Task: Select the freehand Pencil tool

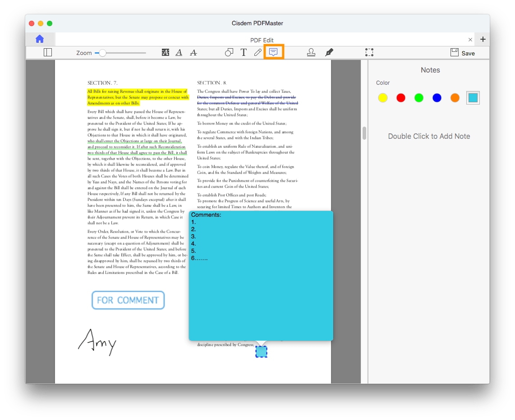Action: point(258,53)
